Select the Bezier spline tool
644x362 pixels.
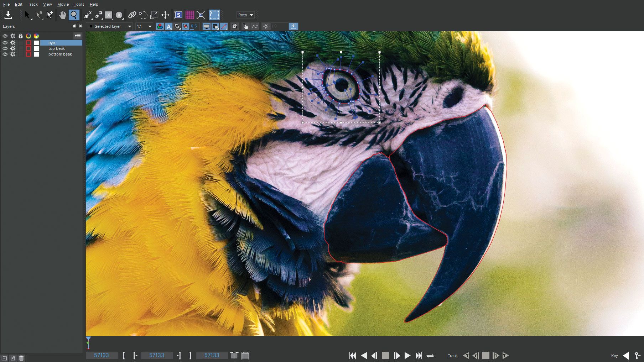[x=98, y=15]
